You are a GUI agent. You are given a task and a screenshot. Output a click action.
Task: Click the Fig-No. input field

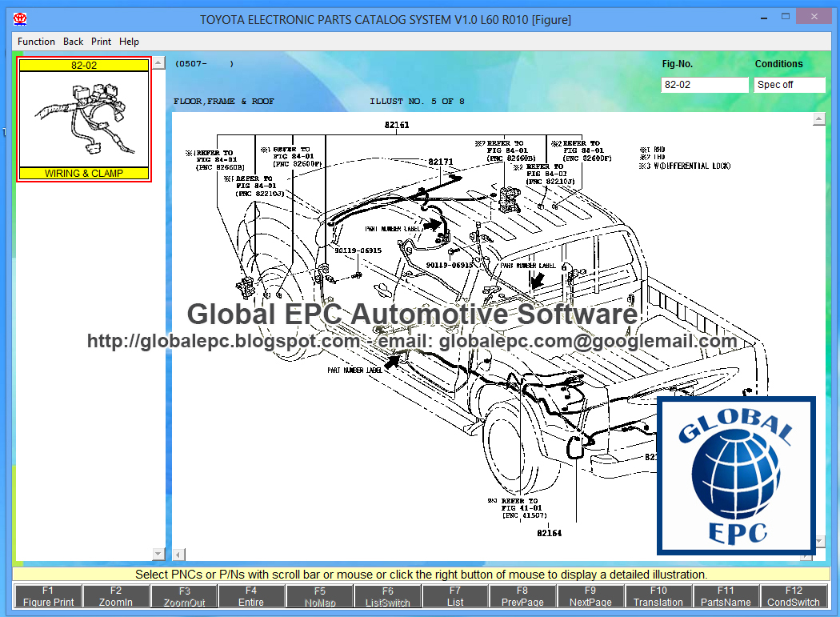click(x=705, y=85)
